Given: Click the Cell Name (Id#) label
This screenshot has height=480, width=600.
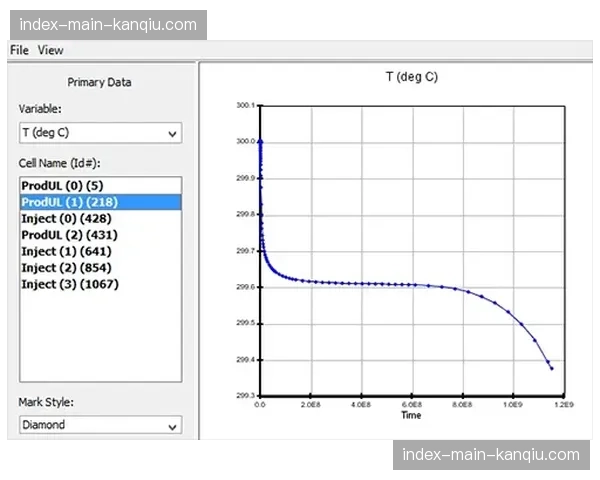Looking at the screenshot, I should (59, 162).
